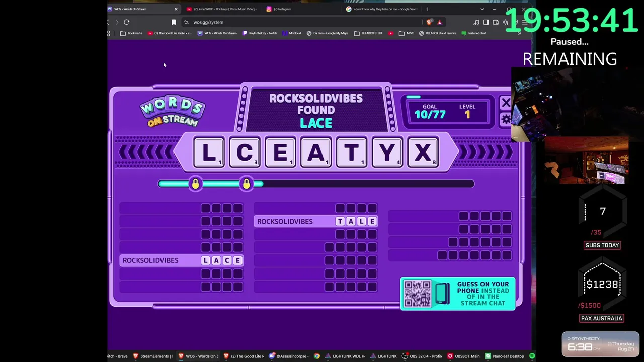Show more bookmarks with the overflow chevron

(519, 33)
